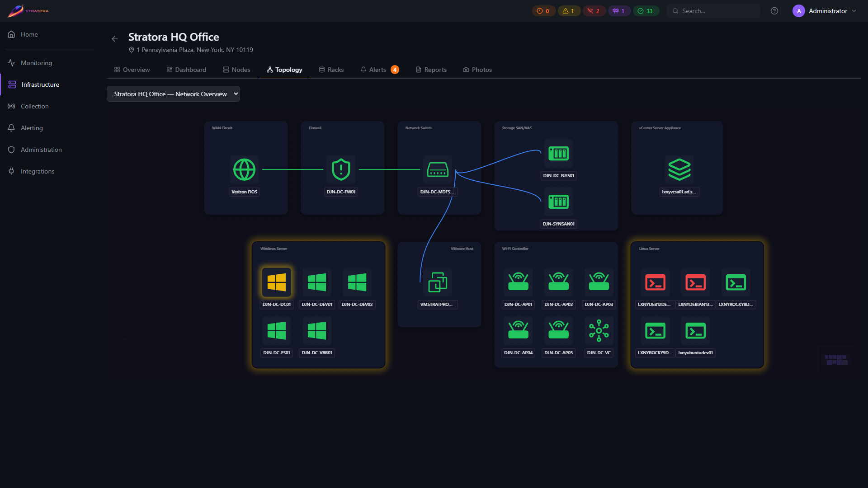
Task: Go to Monitoring in the sidebar
Action: 36,63
